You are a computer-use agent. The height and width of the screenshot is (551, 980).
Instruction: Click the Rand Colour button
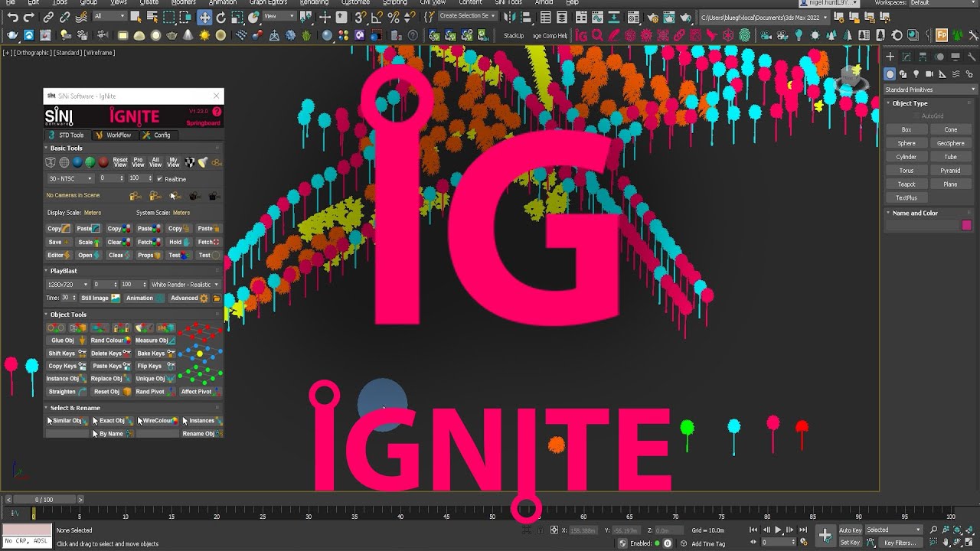click(111, 341)
